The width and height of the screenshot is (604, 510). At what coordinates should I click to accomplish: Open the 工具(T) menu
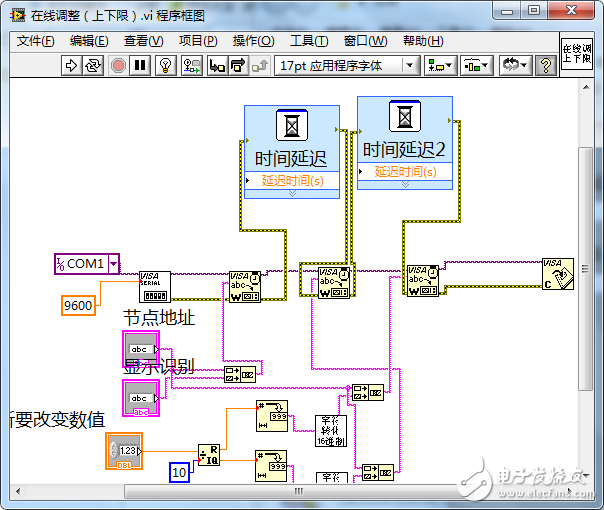pos(309,41)
